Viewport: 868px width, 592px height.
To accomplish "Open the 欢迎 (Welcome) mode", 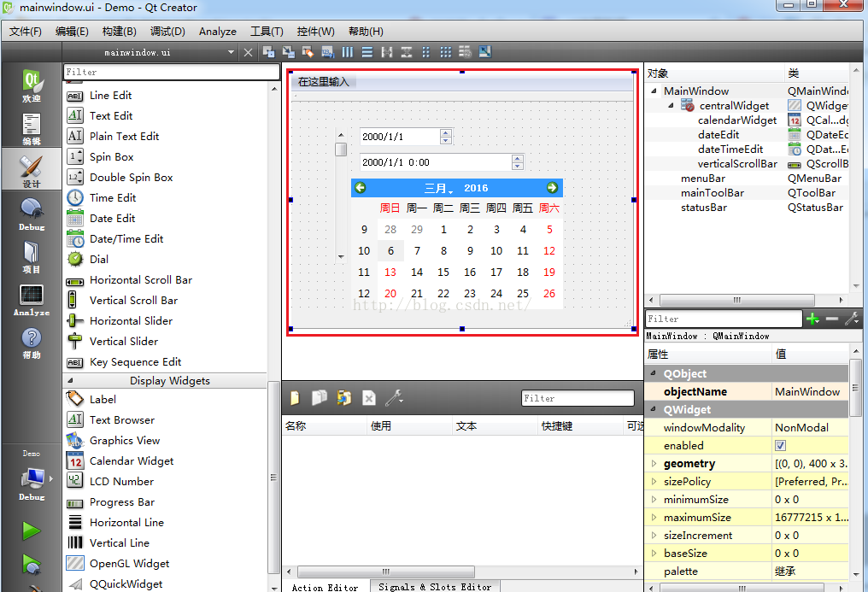I will coord(32,85).
